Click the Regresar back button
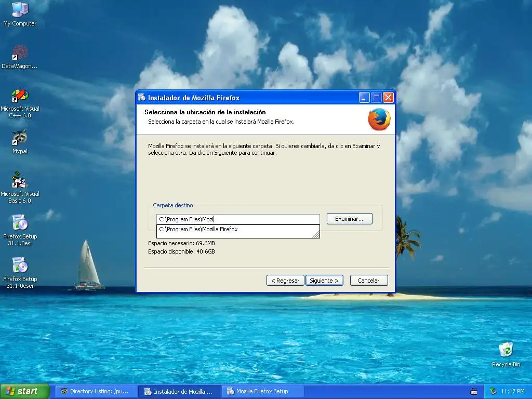532x399 pixels. pos(285,281)
